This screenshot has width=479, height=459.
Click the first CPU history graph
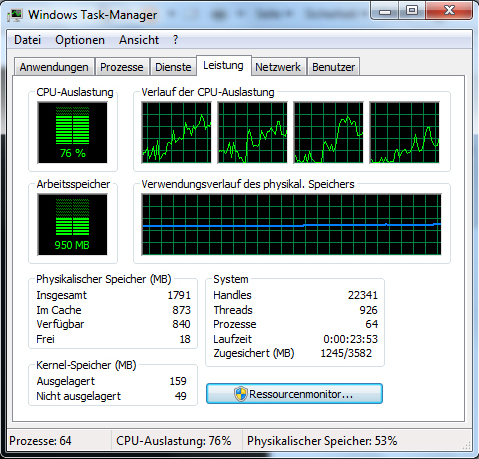click(x=176, y=133)
